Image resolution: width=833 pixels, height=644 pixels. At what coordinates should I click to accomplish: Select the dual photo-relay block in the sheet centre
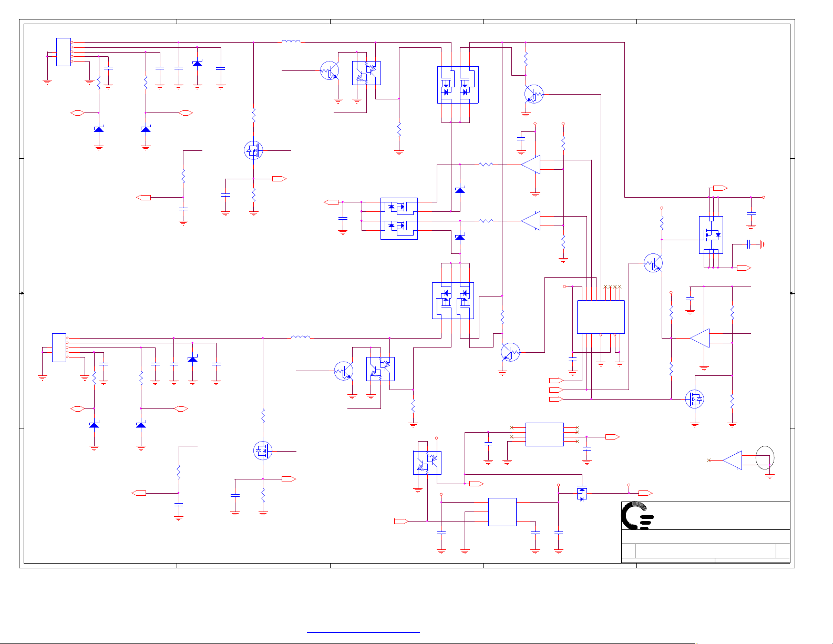point(399,219)
